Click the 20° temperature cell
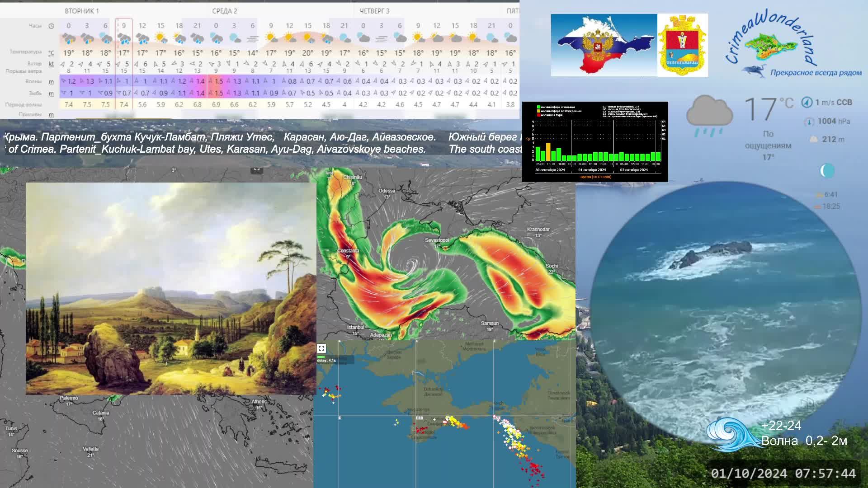This screenshot has width=868, height=488. 308,53
